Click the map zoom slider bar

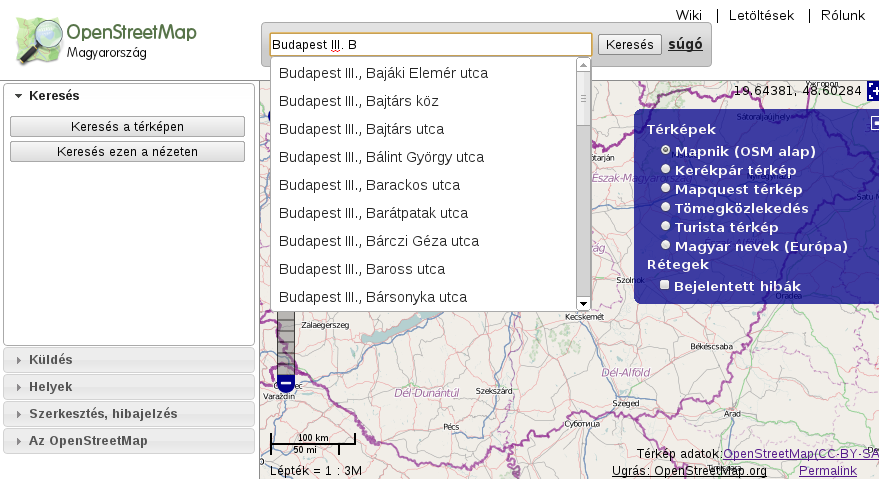tap(286, 342)
